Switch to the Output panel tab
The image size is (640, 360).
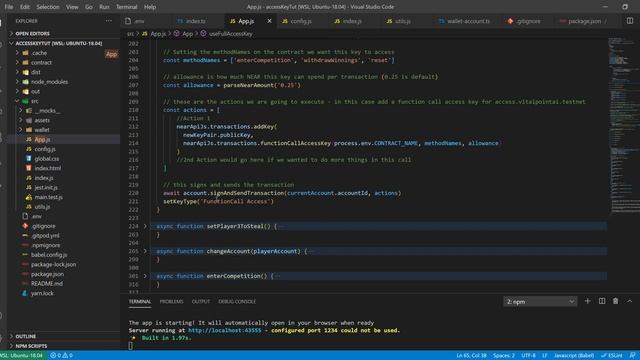[x=201, y=302]
